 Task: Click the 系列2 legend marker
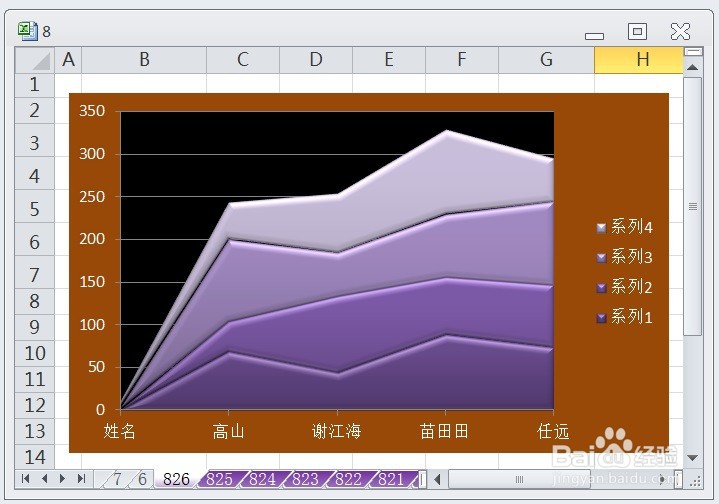(601, 288)
